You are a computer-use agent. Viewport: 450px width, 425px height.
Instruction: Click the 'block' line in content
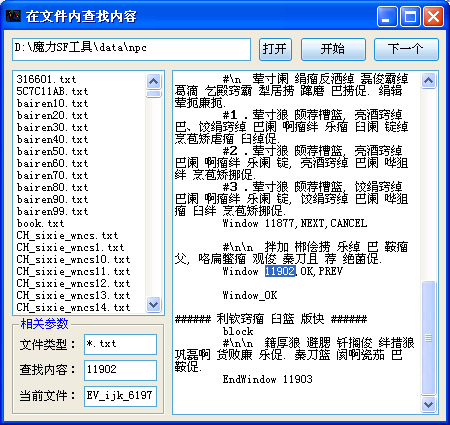tap(238, 331)
